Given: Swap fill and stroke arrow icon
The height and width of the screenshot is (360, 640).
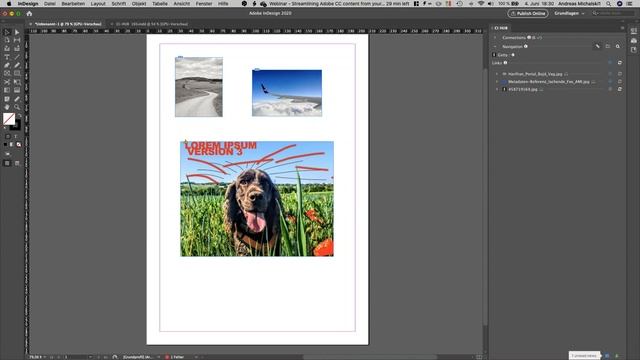Looking at the screenshot, I should [x=19, y=116].
